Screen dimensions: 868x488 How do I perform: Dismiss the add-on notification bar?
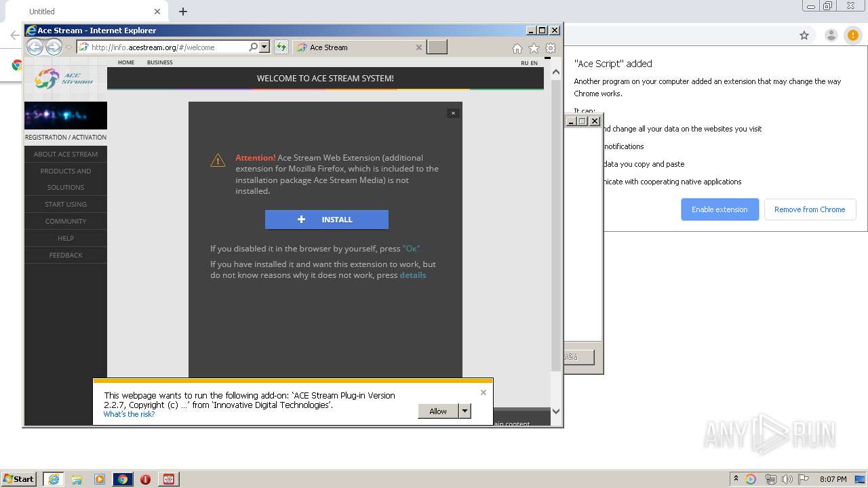pos(484,392)
